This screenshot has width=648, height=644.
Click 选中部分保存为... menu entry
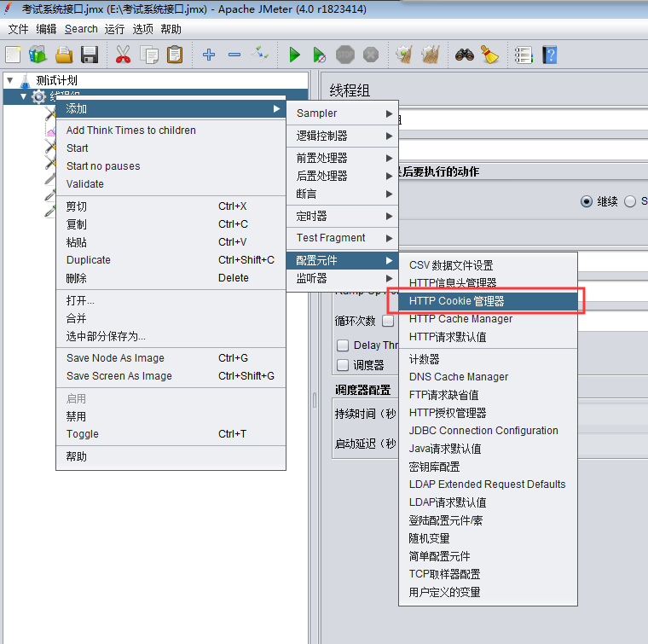pyautogui.click(x=171, y=336)
